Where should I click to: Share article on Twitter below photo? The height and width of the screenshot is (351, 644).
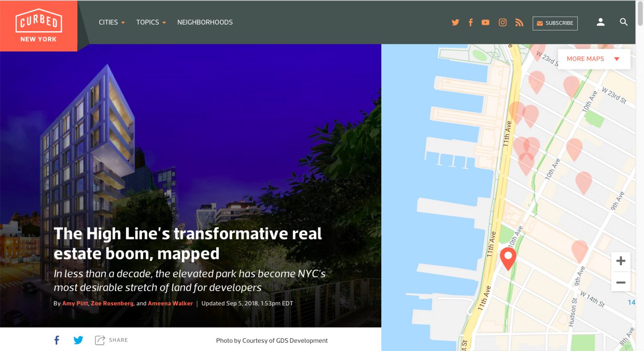click(x=79, y=340)
